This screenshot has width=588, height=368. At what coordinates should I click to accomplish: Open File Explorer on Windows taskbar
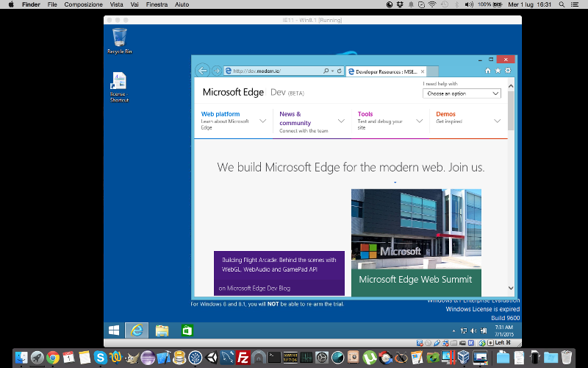click(x=162, y=330)
